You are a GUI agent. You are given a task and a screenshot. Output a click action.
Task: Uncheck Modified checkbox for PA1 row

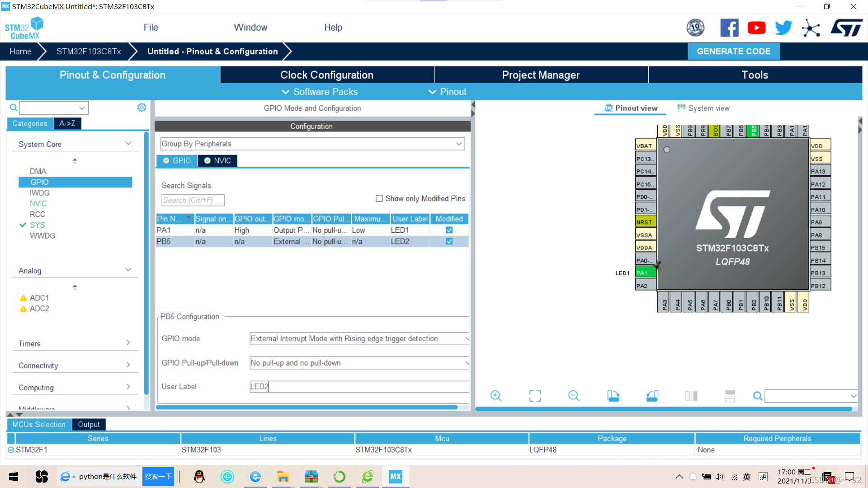(x=449, y=230)
